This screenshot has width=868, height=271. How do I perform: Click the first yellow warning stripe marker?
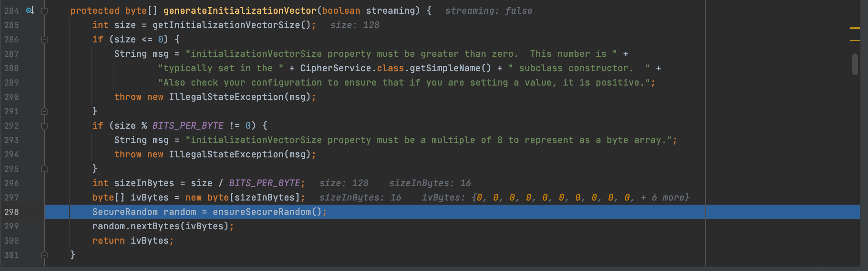(855, 28)
